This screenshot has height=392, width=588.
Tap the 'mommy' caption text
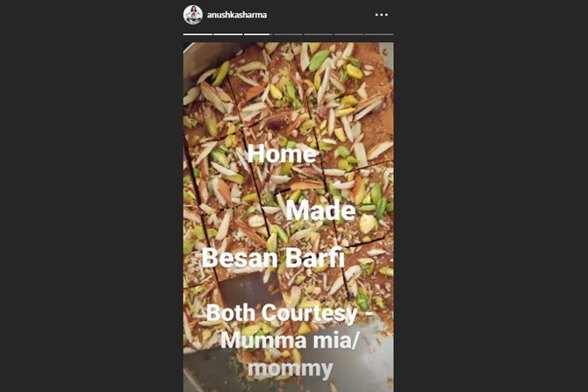(290, 369)
